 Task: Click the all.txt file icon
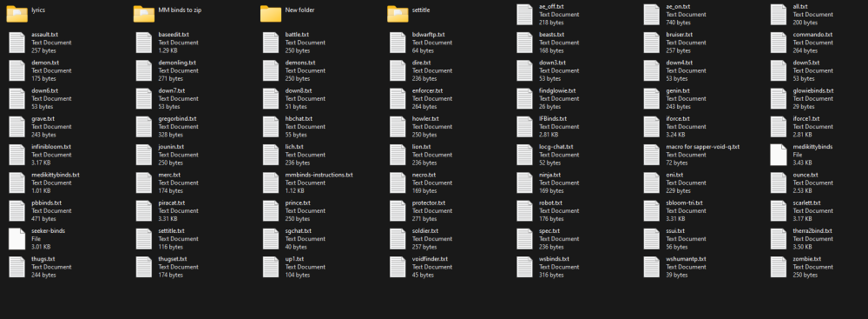click(x=778, y=15)
